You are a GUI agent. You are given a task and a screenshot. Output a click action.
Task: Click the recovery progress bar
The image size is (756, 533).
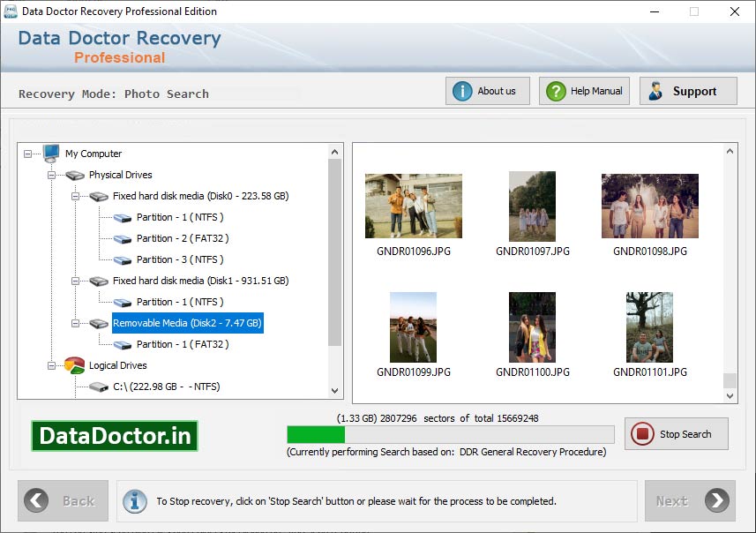point(450,434)
